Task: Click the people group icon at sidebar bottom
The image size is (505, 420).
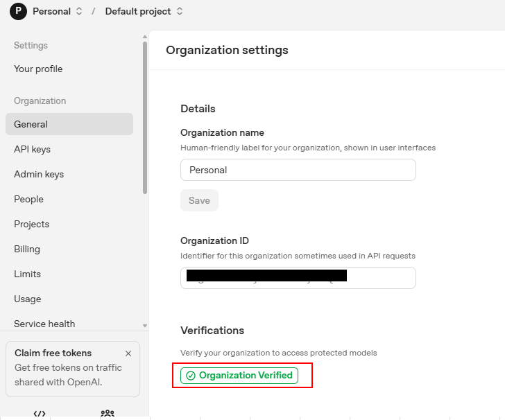Action: coord(108,414)
